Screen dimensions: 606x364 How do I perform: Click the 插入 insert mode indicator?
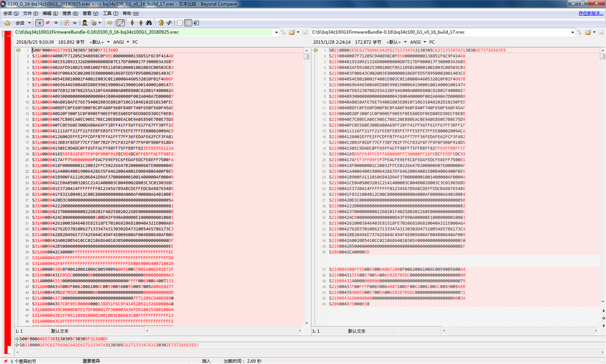[206, 361]
